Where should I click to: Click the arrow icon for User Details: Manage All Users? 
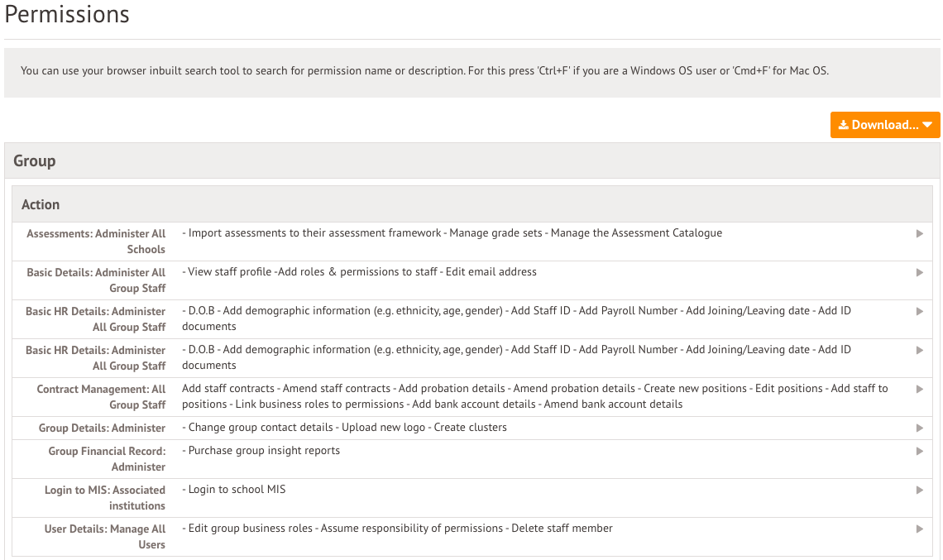click(x=920, y=529)
